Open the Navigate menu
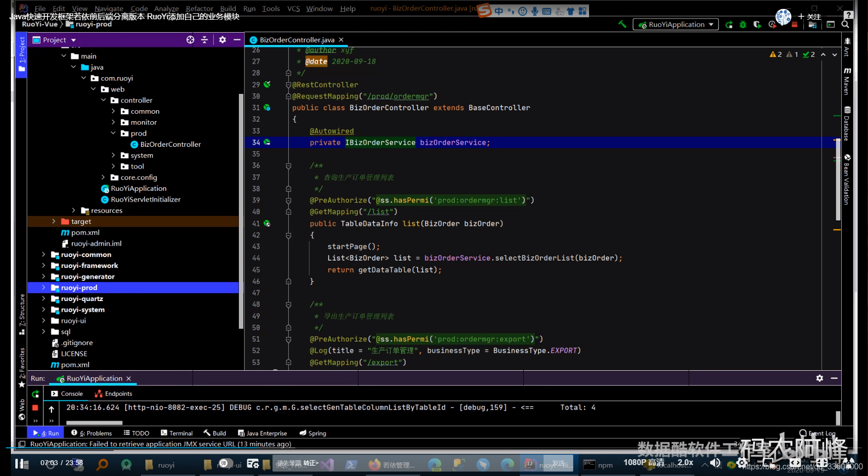 [109, 8]
